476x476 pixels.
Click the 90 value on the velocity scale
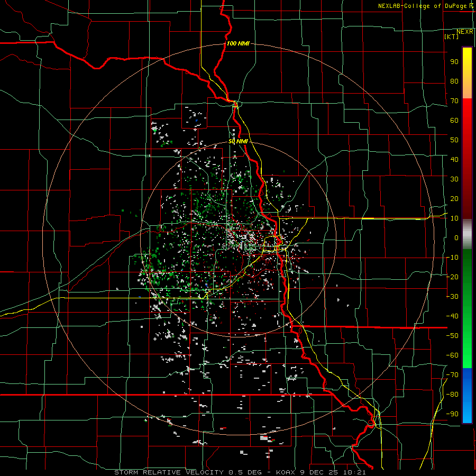click(454, 62)
